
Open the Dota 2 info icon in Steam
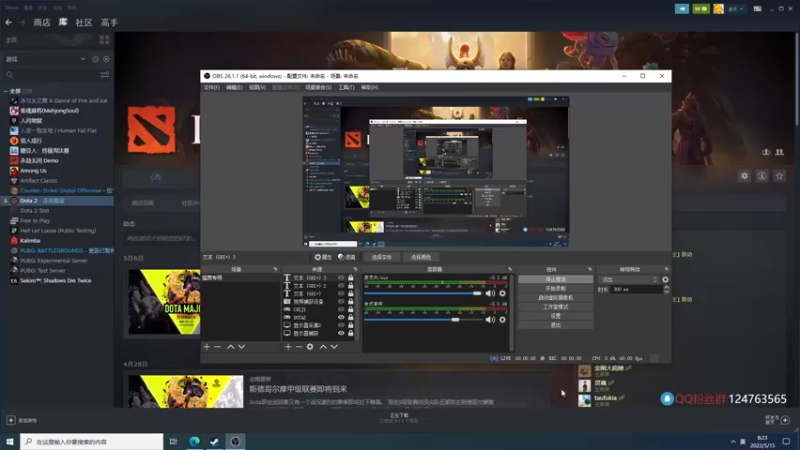[762, 176]
